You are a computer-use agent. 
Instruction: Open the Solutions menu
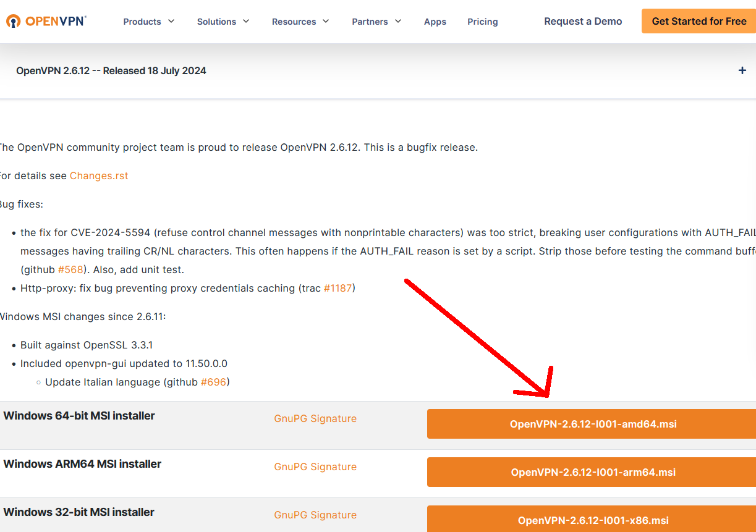223,22
